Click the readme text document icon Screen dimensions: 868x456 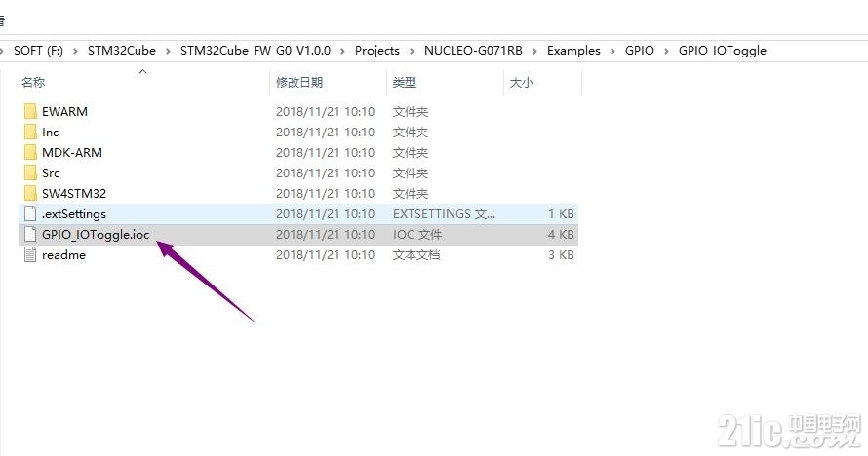click(x=30, y=255)
